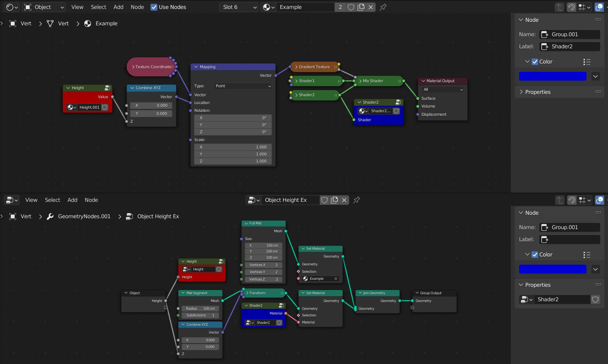The width and height of the screenshot is (608, 364).
Task: Expand the Properties panel in shader sidebar
Action: [x=521, y=92]
